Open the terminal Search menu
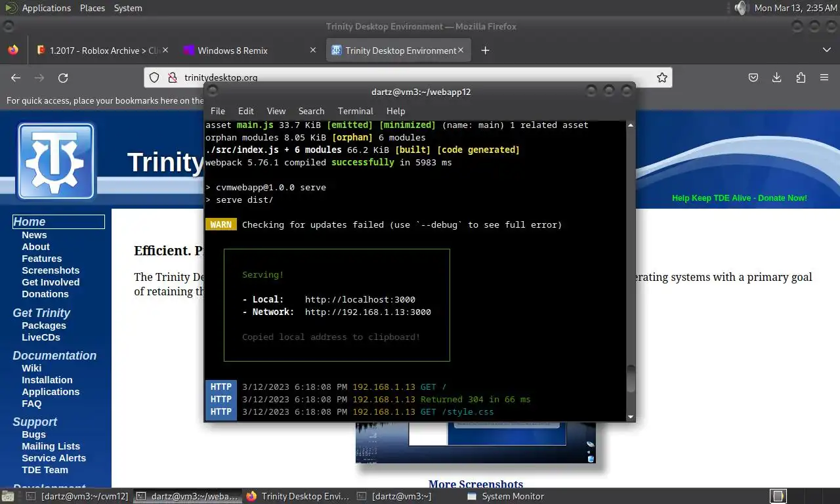 pos(311,111)
